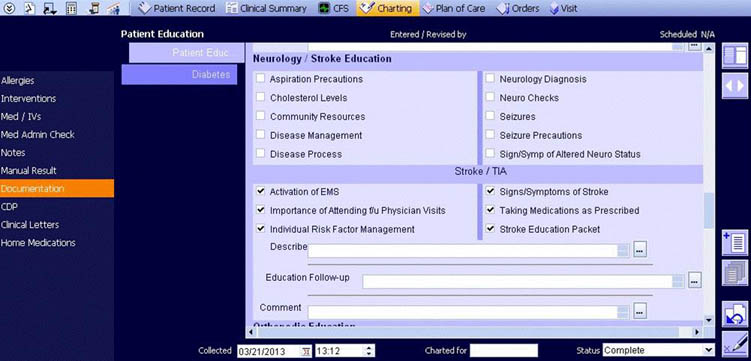Open the Visit tab
Viewport: 751px width, 361px height.
pyautogui.click(x=563, y=8)
